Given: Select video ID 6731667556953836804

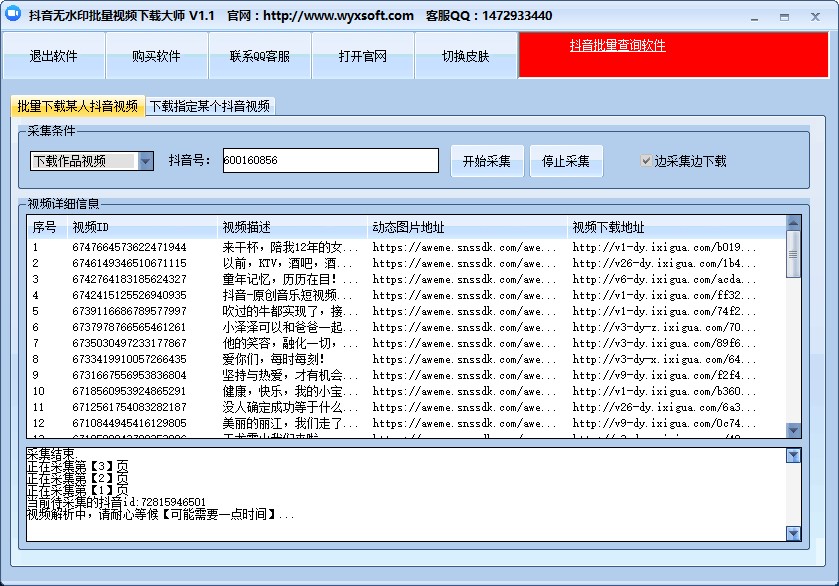Looking at the screenshot, I should [x=129, y=375].
